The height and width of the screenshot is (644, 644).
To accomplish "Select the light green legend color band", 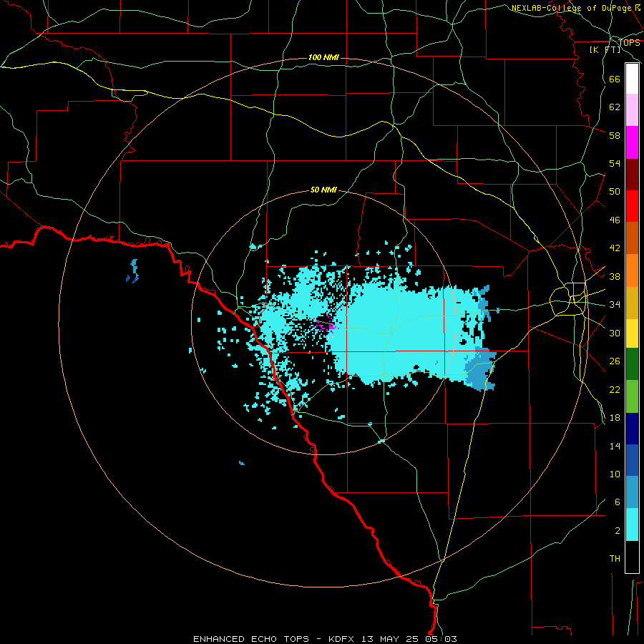I will [632, 396].
